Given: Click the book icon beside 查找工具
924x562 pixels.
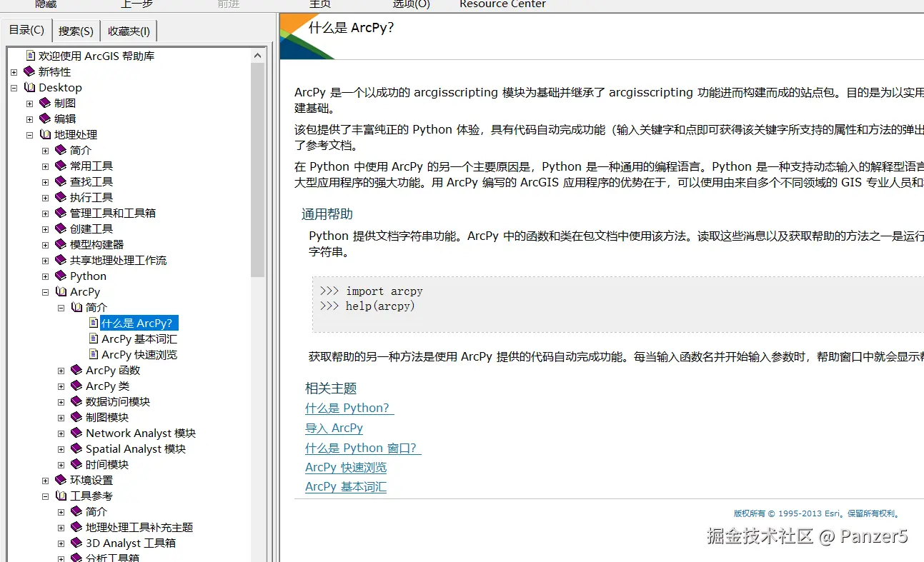Looking at the screenshot, I should tap(61, 181).
